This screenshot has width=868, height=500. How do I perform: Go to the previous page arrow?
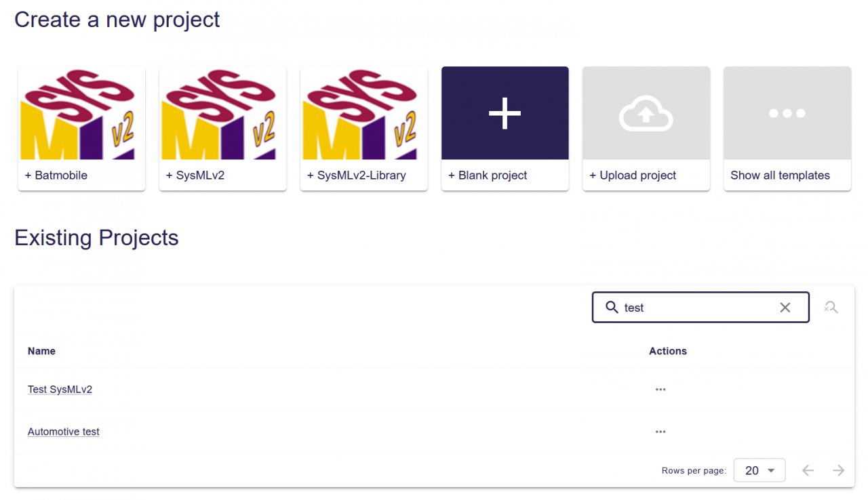(808, 470)
